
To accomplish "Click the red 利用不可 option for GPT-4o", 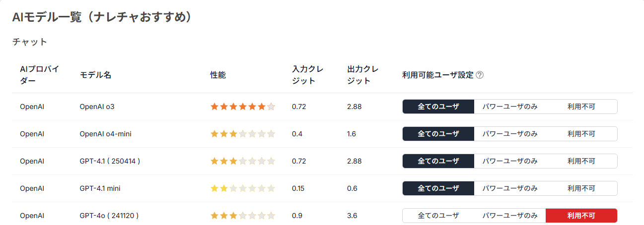I will pos(581,216).
